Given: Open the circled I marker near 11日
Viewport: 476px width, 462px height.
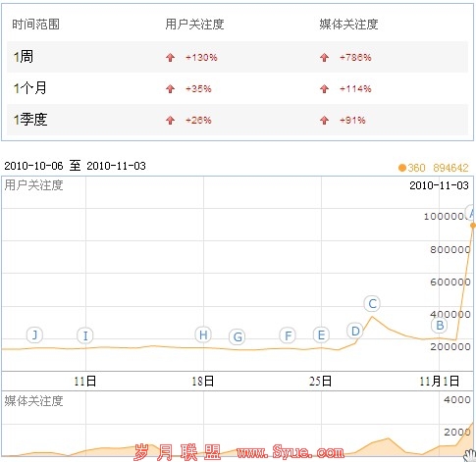Looking at the screenshot, I should [85, 335].
